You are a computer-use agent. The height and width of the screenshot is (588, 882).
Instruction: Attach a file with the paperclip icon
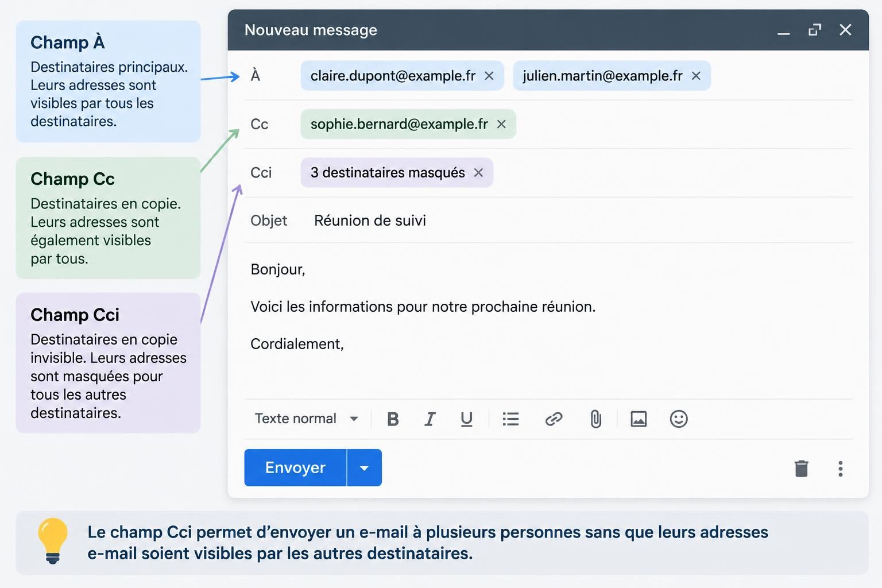[596, 419]
